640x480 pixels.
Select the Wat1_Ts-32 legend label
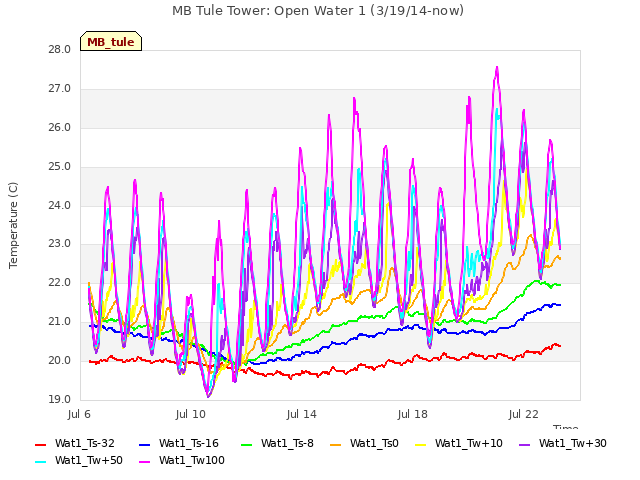click(84, 444)
